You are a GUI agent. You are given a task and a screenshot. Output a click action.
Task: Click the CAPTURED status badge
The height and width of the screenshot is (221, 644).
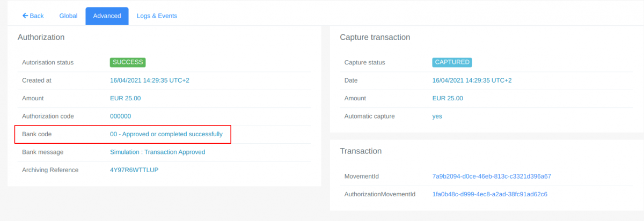point(452,62)
